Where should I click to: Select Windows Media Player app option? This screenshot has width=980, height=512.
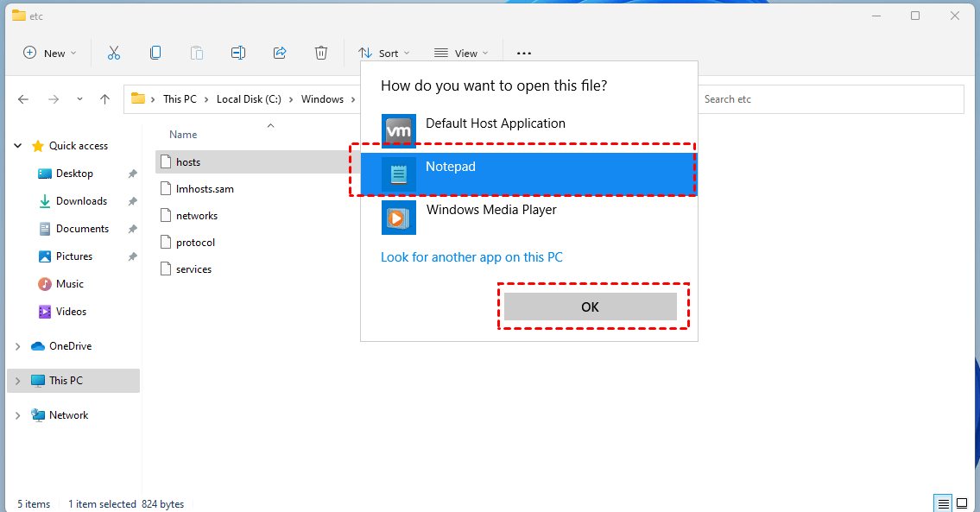click(490, 210)
